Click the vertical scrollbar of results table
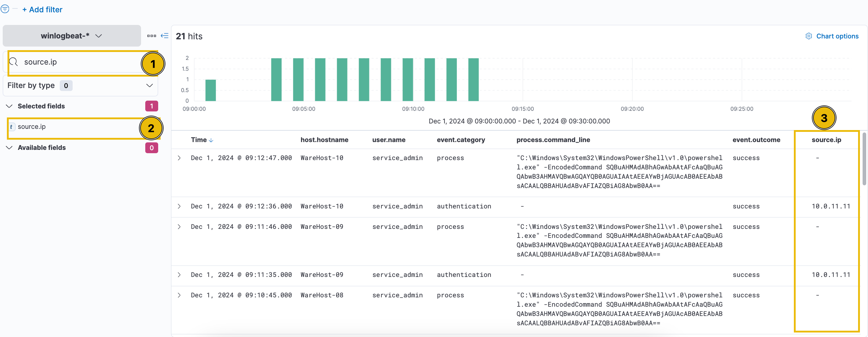This screenshot has width=868, height=337. coord(864,159)
